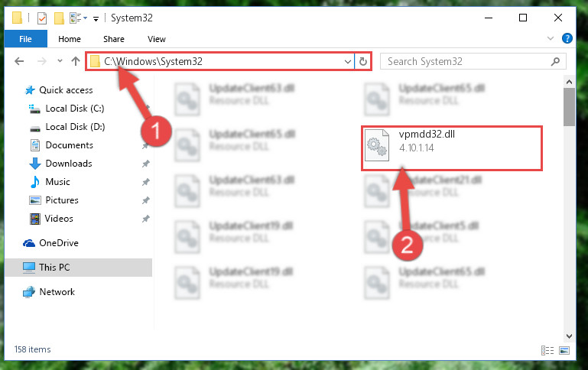Click the scroll down arrow of file list
The image size is (588, 370).
(x=569, y=336)
